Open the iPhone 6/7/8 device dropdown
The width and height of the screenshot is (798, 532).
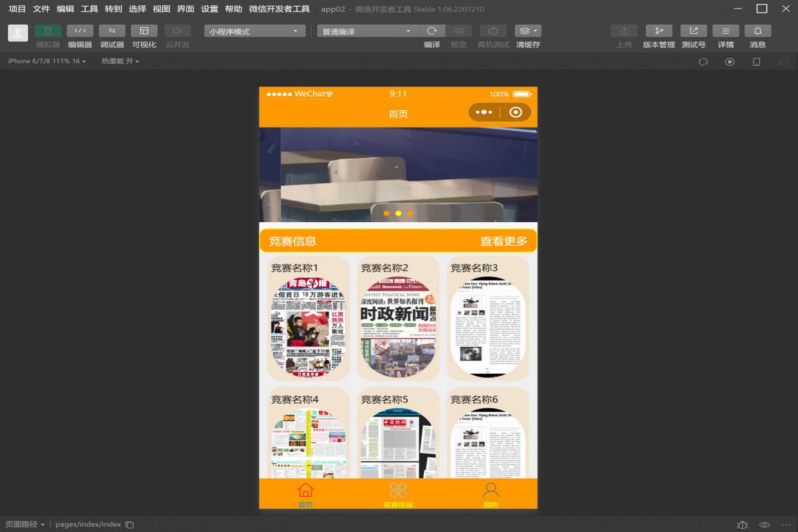[47, 61]
